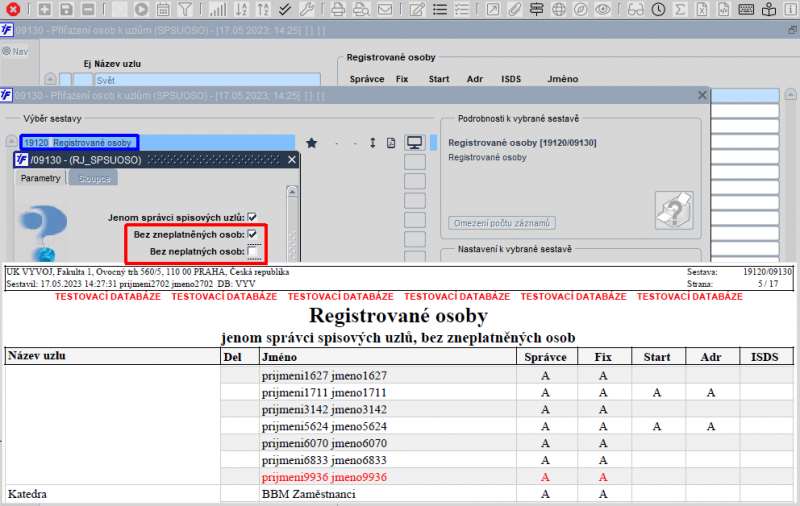
Task: Click the printer icon in toolbar
Action: pos(338,9)
